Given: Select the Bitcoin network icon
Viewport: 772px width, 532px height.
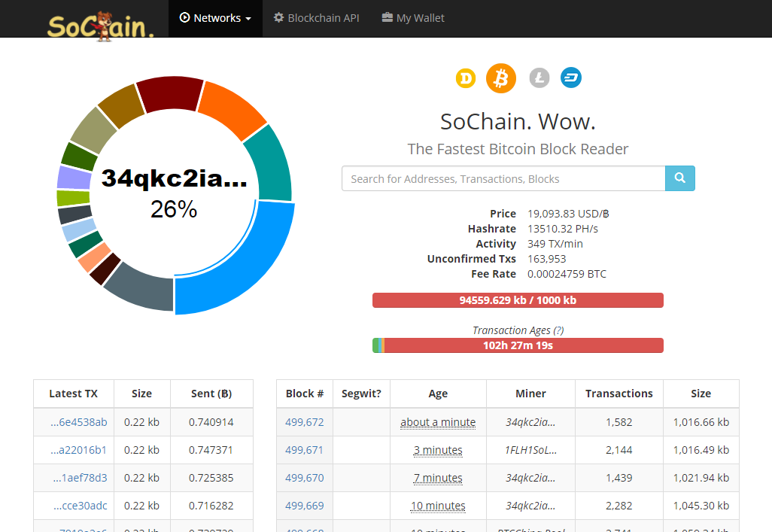Looking at the screenshot, I should 500,78.
